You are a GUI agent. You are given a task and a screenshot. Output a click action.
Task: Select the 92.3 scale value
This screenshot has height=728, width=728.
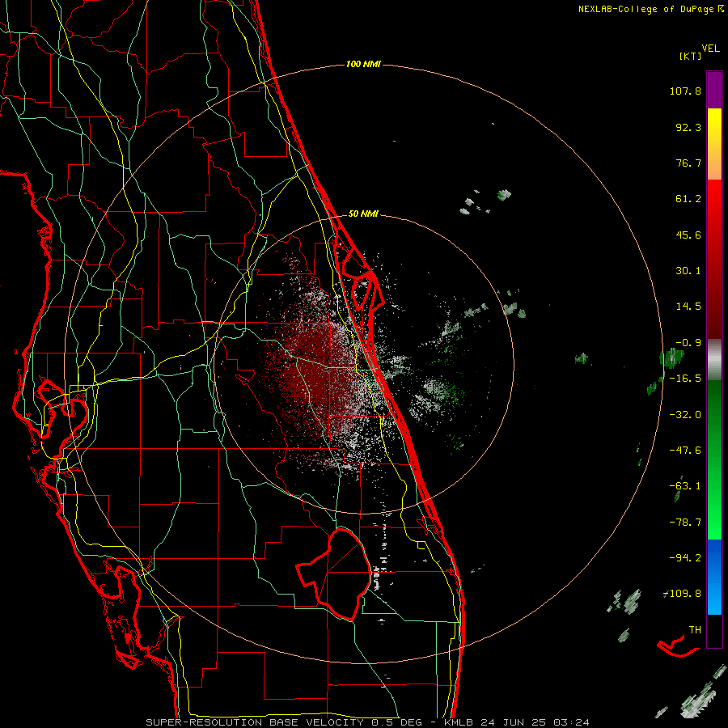coord(688,127)
